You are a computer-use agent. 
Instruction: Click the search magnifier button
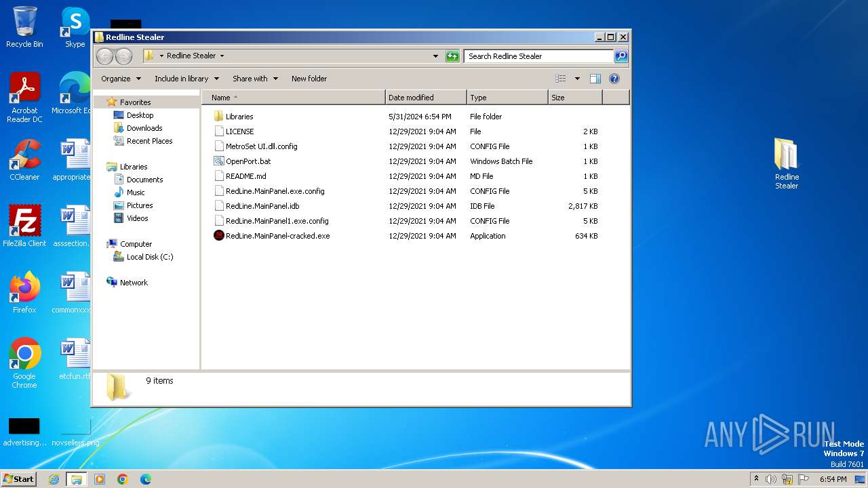621,56
